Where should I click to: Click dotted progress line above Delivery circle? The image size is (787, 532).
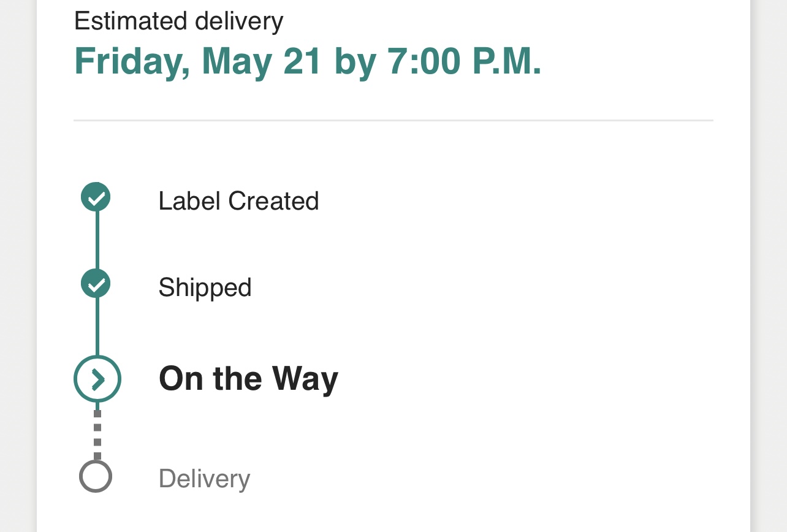click(x=97, y=433)
